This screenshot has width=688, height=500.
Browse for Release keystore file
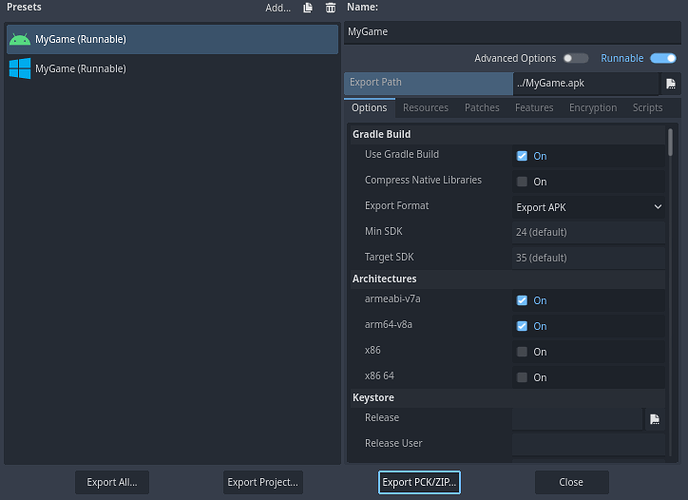[654, 419]
